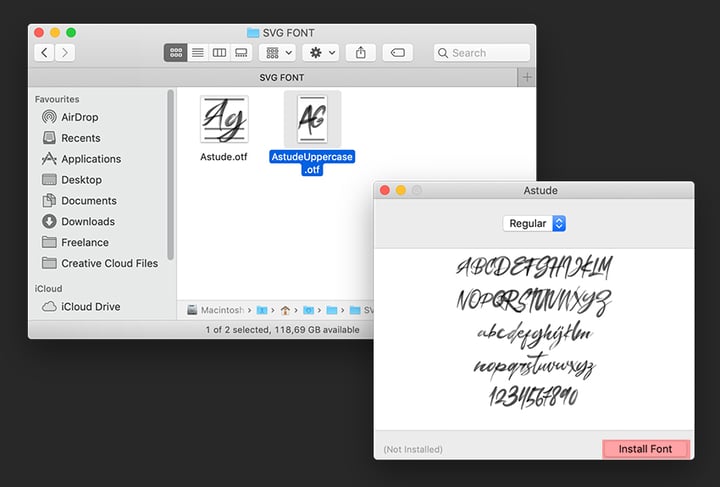Click the iCloud sidebar heading

[48, 289]
